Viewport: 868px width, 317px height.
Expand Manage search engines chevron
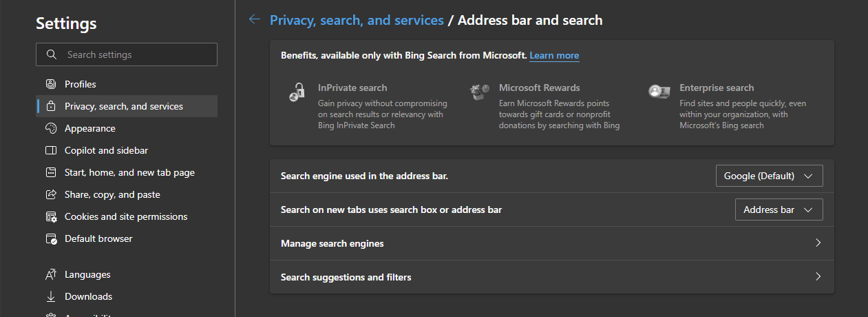point(818,243)
